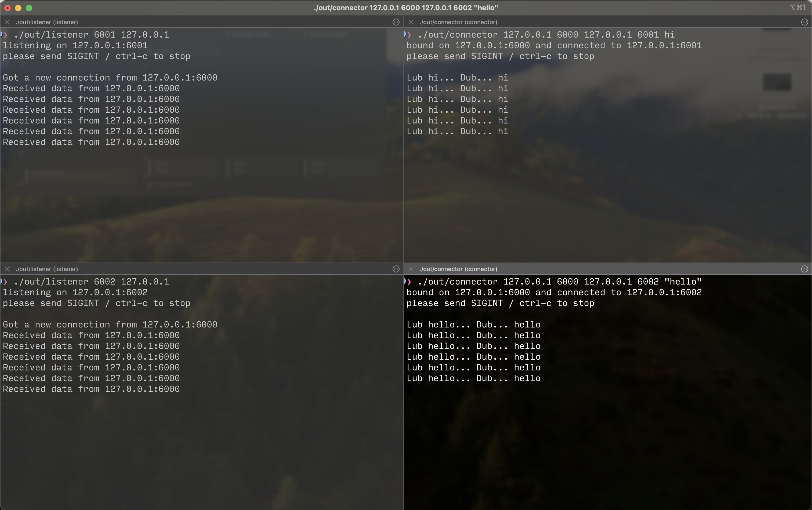Click 'Got a new connection' line in listener 6001 pane
Image resolution: width=812 pixels, height=510 pixels.
(x=110, y=78)
